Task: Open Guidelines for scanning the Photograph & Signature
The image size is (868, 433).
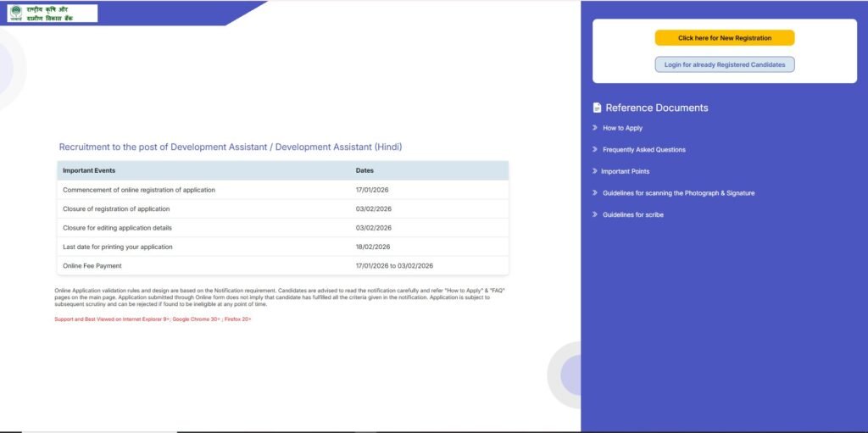Action: (x=678, y=193)
